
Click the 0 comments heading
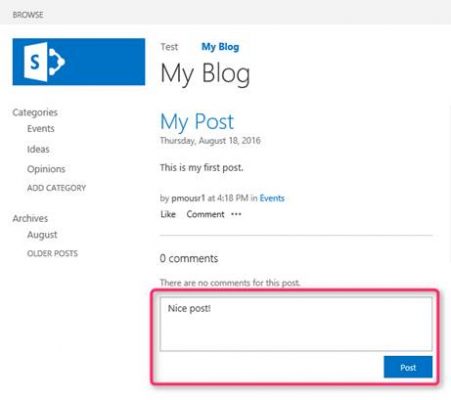point(189,258)
